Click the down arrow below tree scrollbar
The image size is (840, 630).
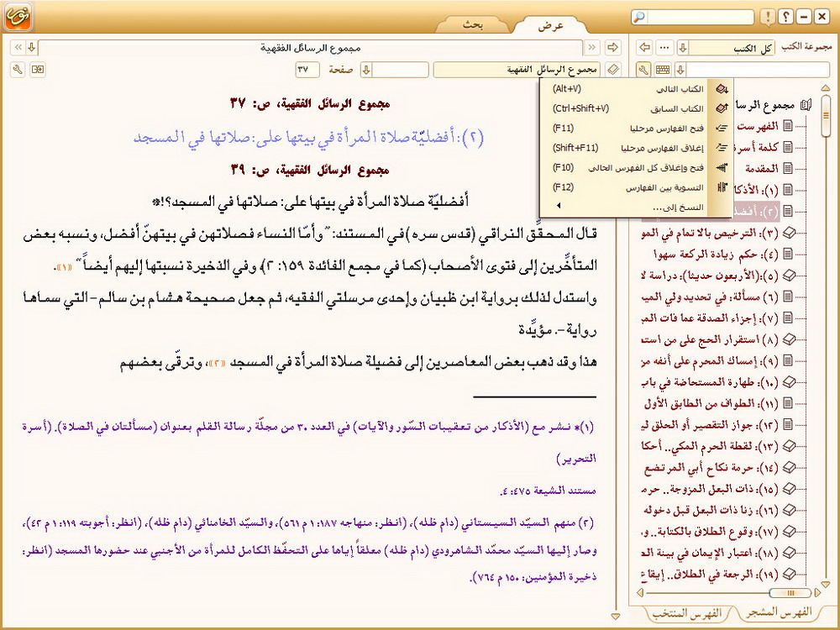click(x=826, y=584)
